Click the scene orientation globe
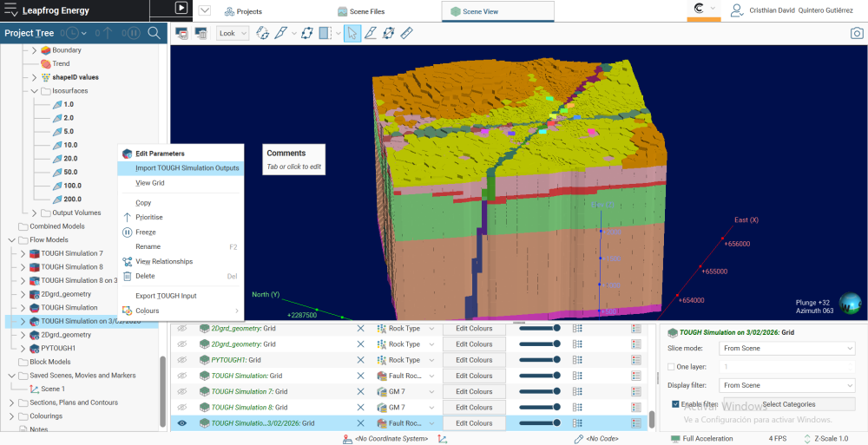Screen dimensions: 868x445 click(850, 304)
